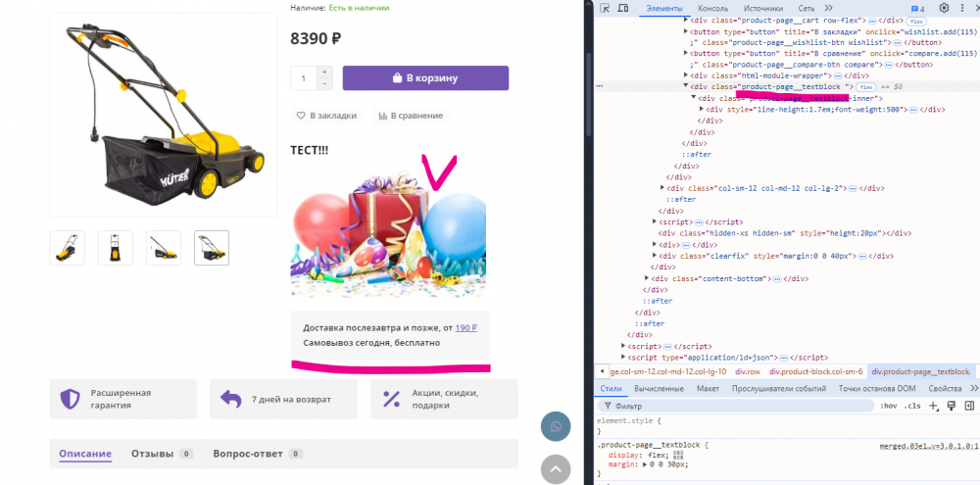The image size is (980, 485).
Task: Toggle the device toolbar icon
Action: [623, 8]
